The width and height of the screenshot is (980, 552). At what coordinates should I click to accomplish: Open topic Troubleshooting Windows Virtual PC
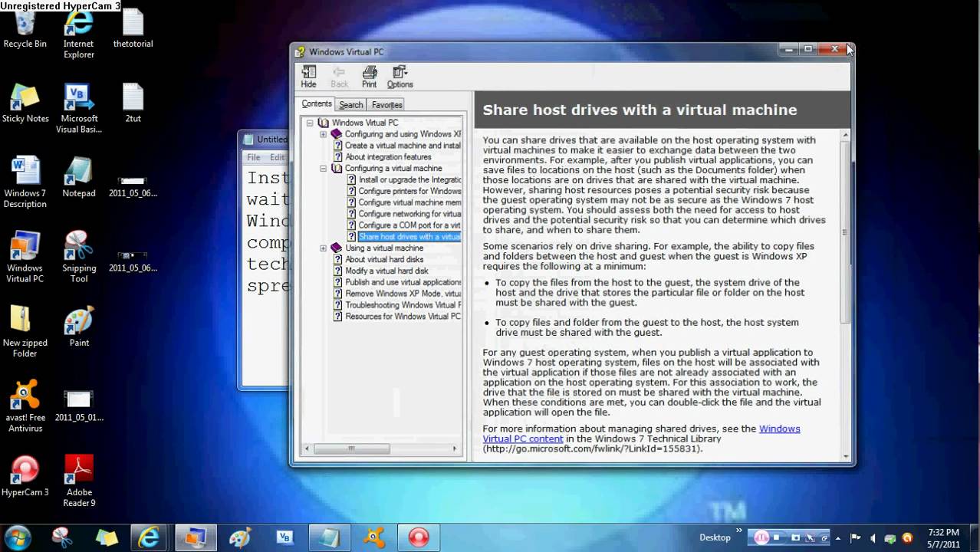[403, 305]
